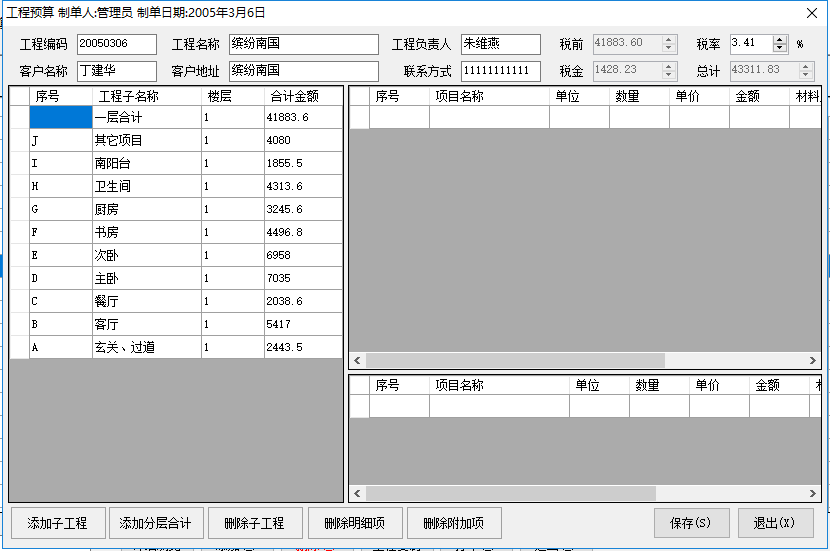Click the 楼层 column header

233,96
